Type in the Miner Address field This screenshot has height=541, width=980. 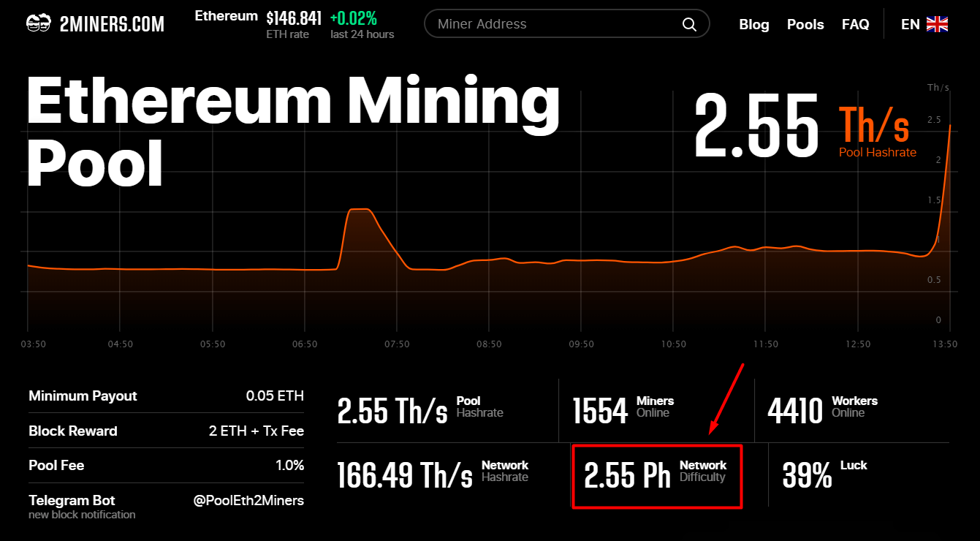[x=555, y=24]
